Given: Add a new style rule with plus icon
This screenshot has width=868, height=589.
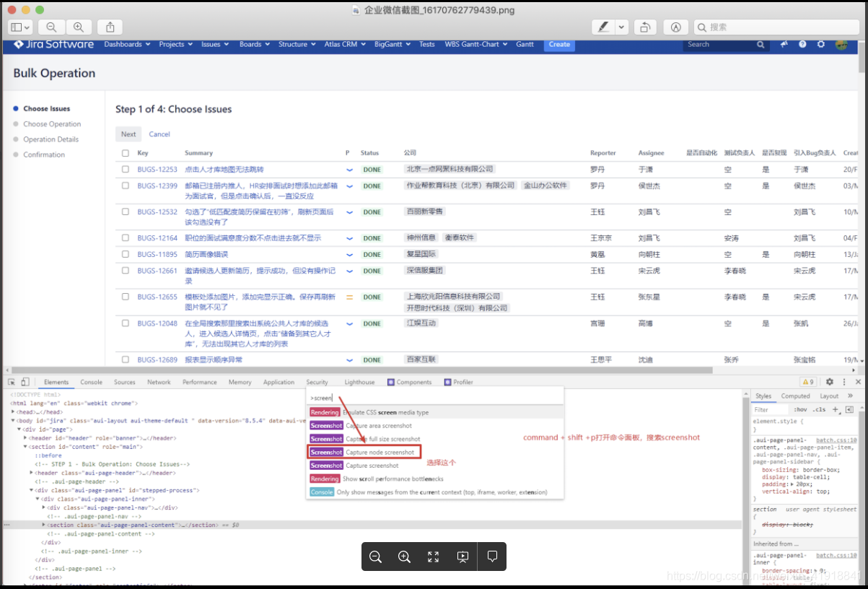Looking at the screenshot, I should pyautogui.click(x=836, y=409).
